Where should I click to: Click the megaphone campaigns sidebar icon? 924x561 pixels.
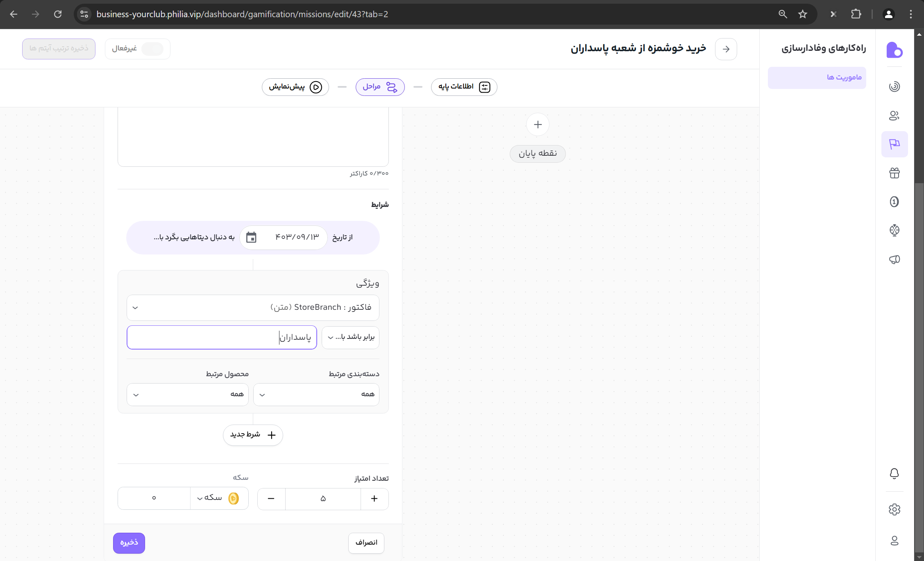(x=894, y=259)
